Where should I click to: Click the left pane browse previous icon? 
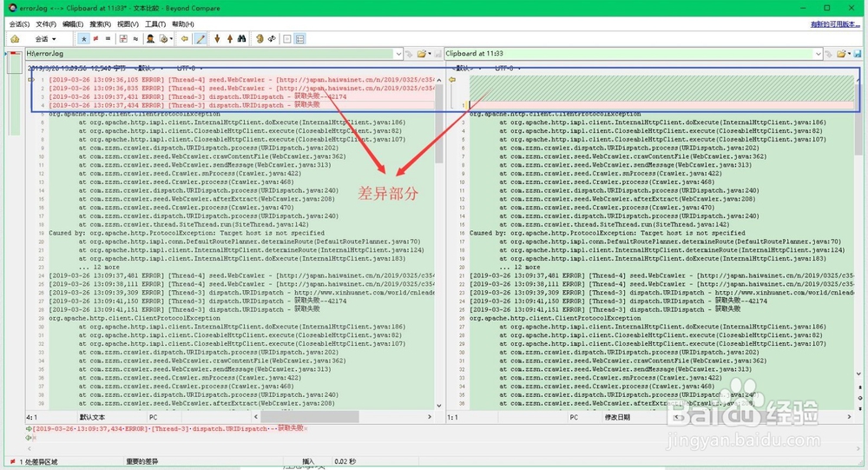(x=409, y=54)
